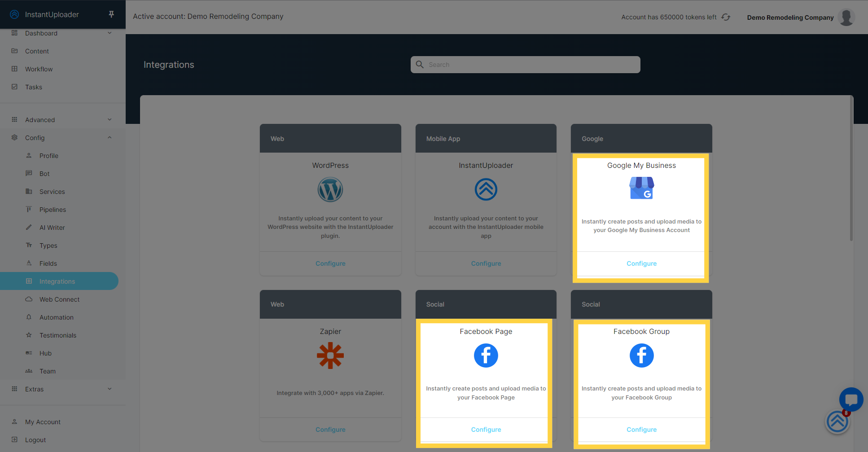The width and height of the screenshot is (868, 452).
Task: Click 'Account has 650000 tokens left' text
Action: click(x=669, y=17)
